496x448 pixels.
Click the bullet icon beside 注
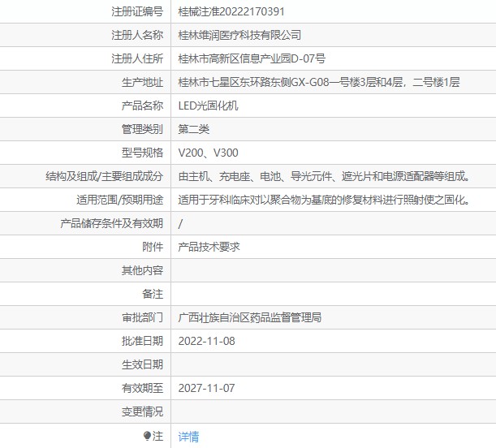(147, 436)
